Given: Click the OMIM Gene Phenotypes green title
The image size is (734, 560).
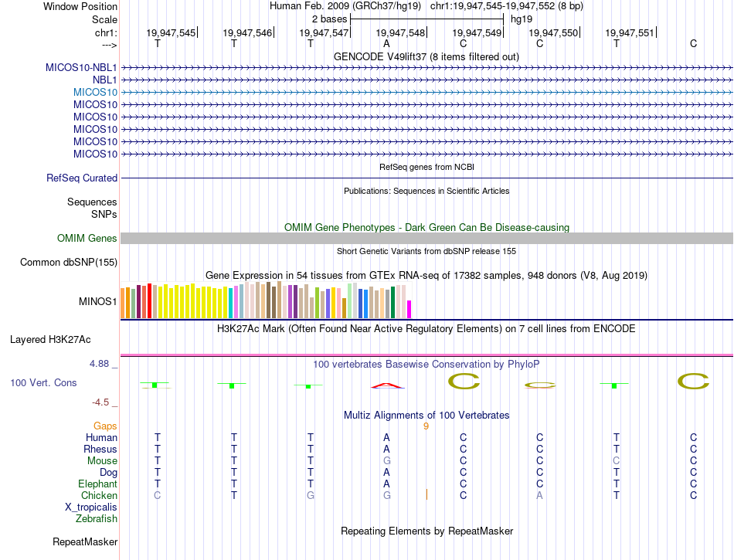Looking at the screenshot, I should pyautogui.click(x=426, y=227).
